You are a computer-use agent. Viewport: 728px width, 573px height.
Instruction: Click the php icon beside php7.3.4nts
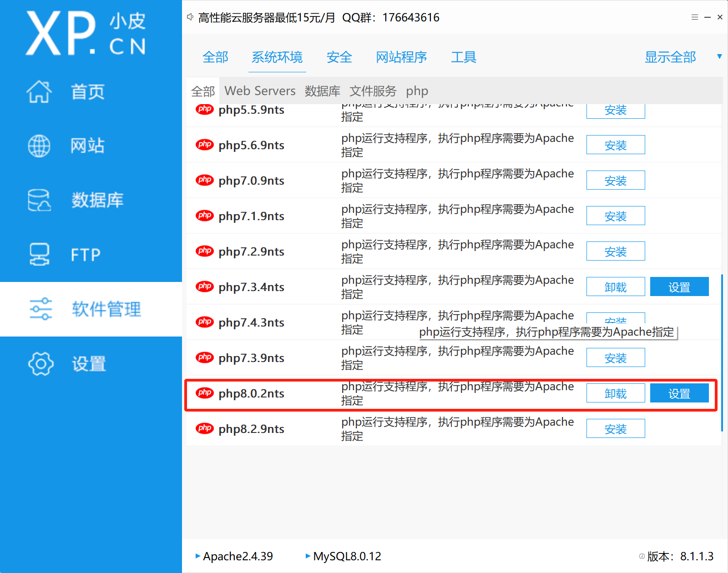(204, 286)
